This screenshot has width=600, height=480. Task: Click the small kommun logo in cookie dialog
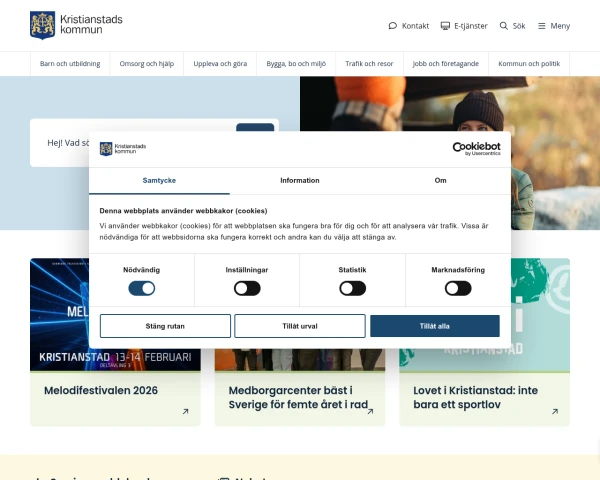click(123, 149)
